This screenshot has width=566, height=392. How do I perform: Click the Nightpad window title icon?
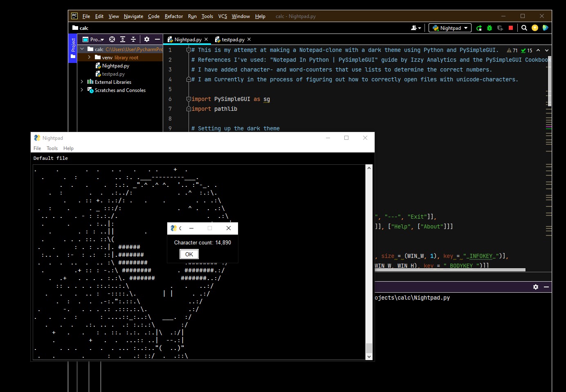coord(37,138)
